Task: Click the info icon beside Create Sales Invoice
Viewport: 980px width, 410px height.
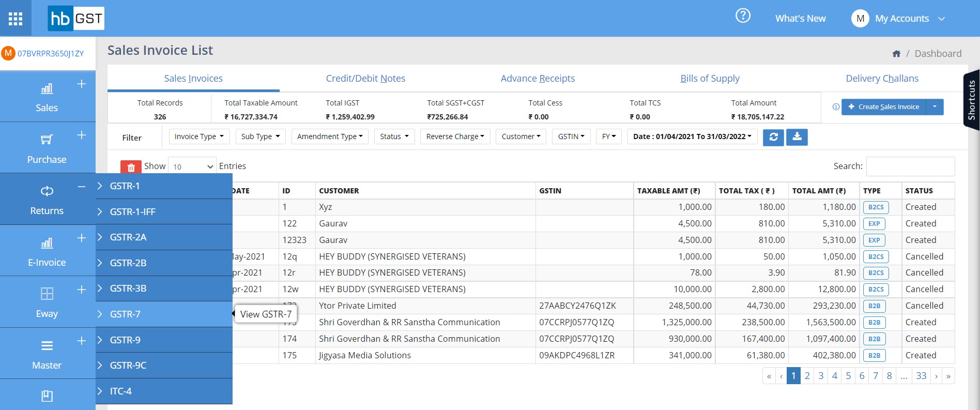Action: coord(836,107)
